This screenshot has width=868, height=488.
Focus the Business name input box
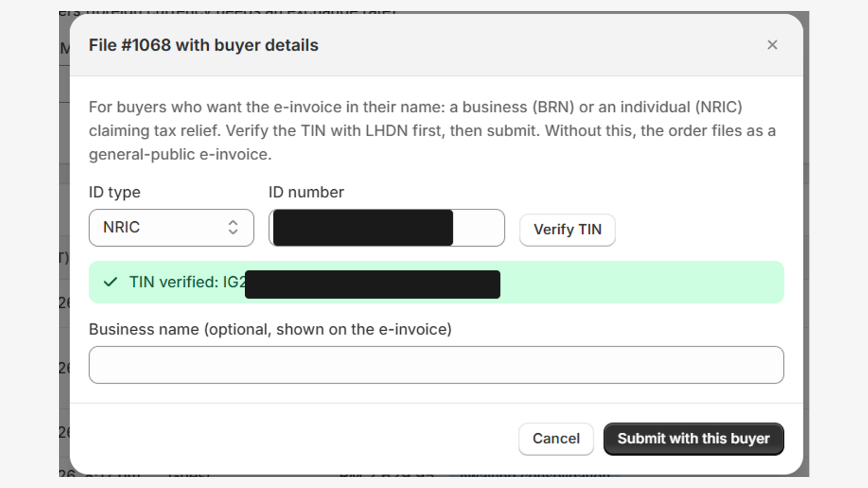436,365
